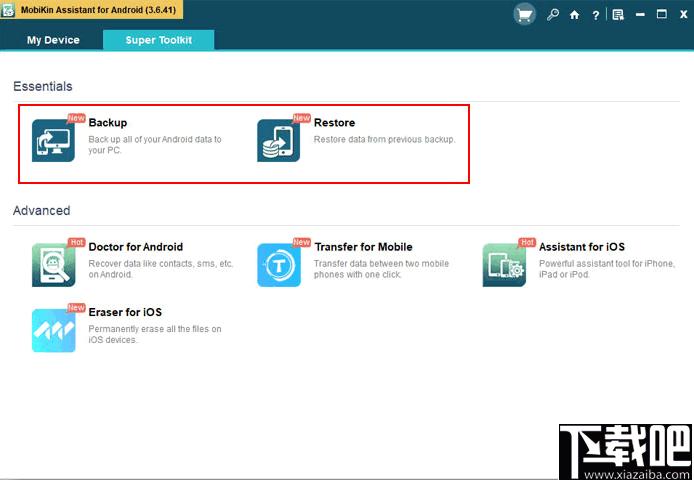Click Eraser for iOS title

coord(125,312)
